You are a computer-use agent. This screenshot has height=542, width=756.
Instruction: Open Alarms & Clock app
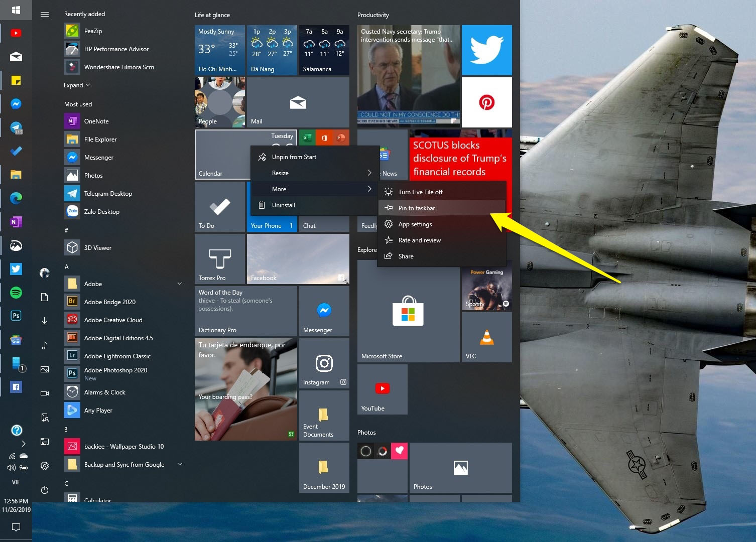point(123,392)
